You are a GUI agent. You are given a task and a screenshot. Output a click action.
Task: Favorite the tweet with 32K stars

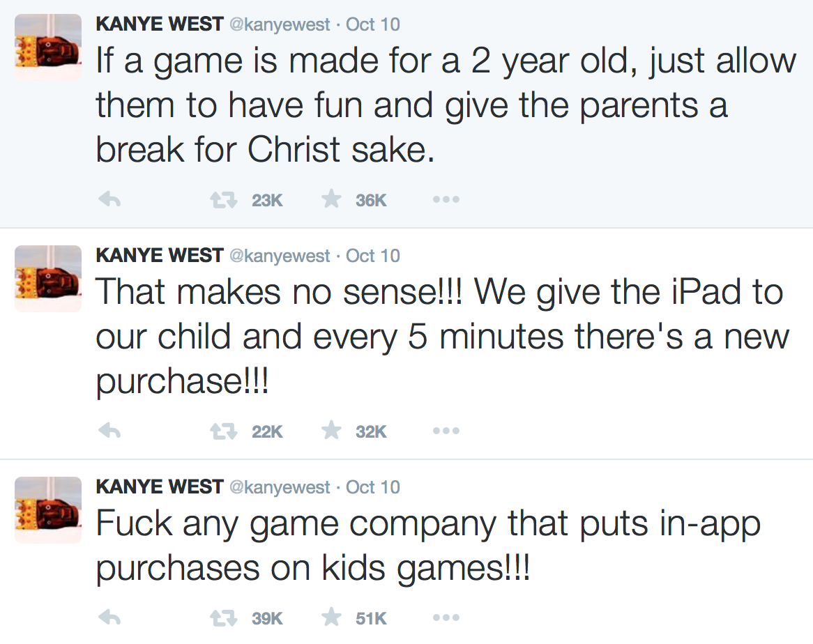point(331,431)
